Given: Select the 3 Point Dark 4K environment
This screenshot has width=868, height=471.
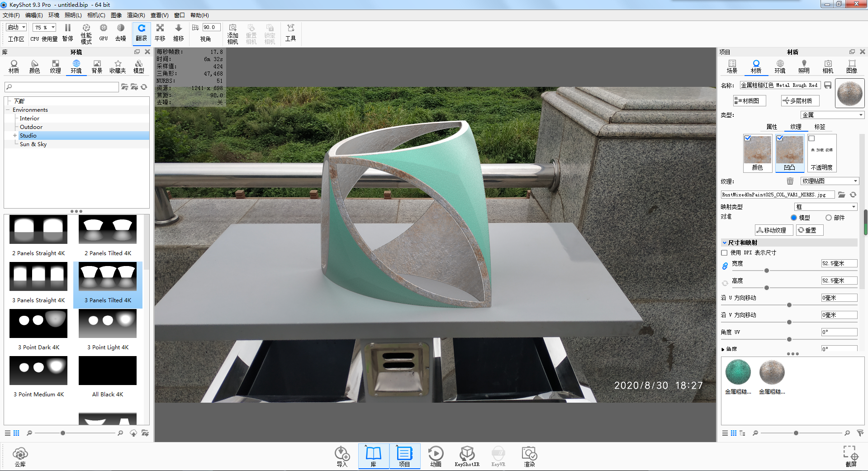Looking at the screenshot, I should (x=38, y=329).
